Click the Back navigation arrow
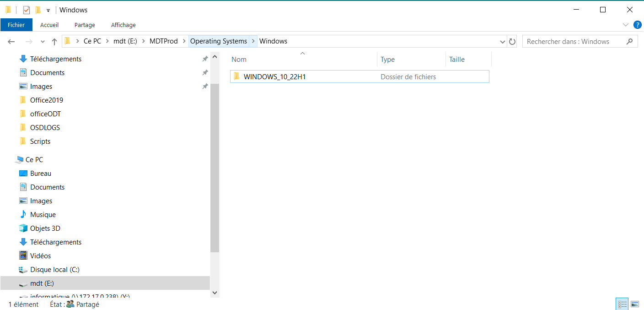Viewport: 644px width, 310px height. (x=12, y=42)
